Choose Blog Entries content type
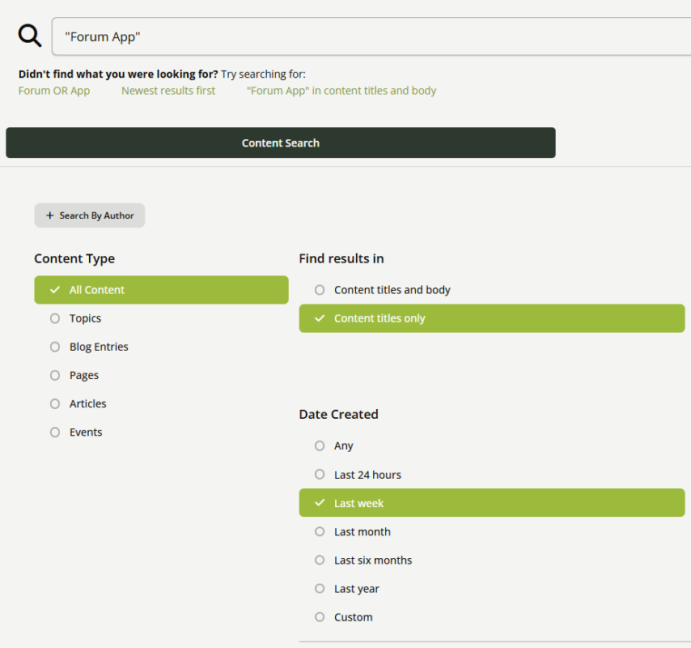691x648 pixels. (98, 347)
